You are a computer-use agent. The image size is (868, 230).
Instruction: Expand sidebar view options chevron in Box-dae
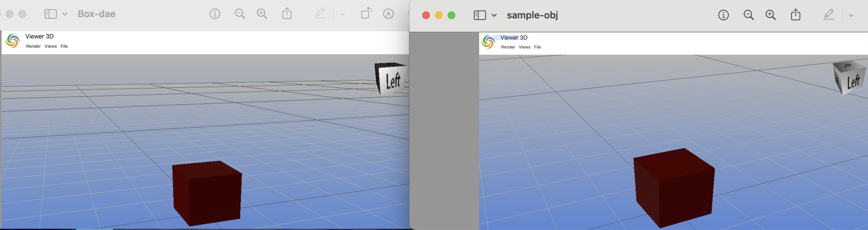pos(65,14)
